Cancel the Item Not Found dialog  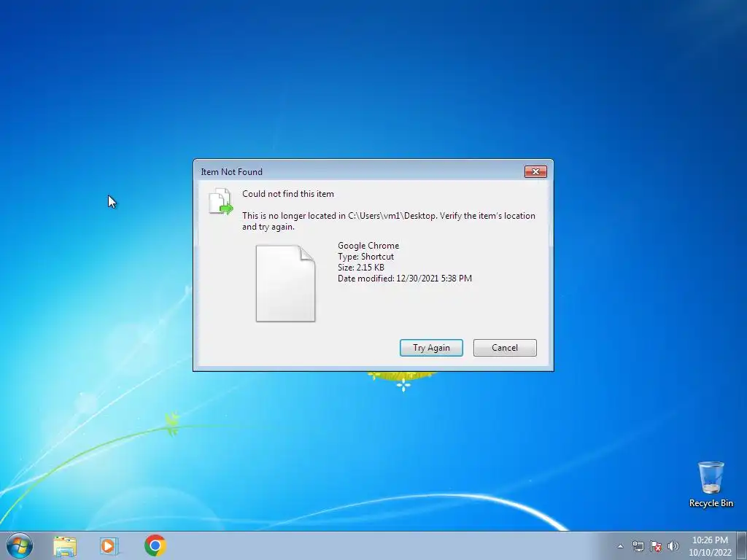pyautogui.click(x=505, y=348)
